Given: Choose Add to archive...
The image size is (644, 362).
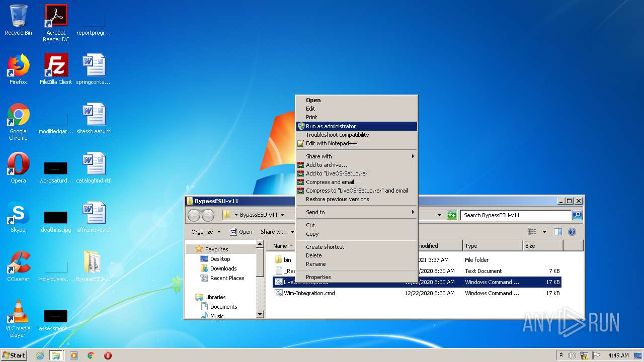Looking at the screenshot, I should tap(357, 165).
